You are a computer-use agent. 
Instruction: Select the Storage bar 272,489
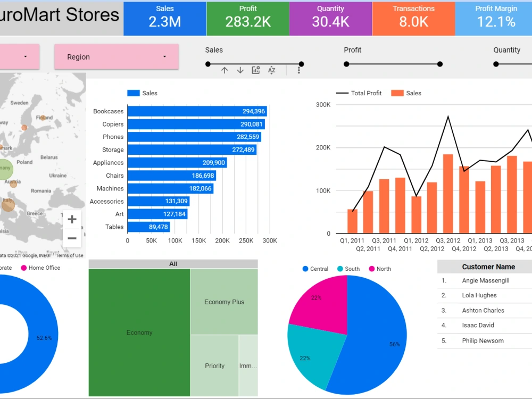click(192, 149)
